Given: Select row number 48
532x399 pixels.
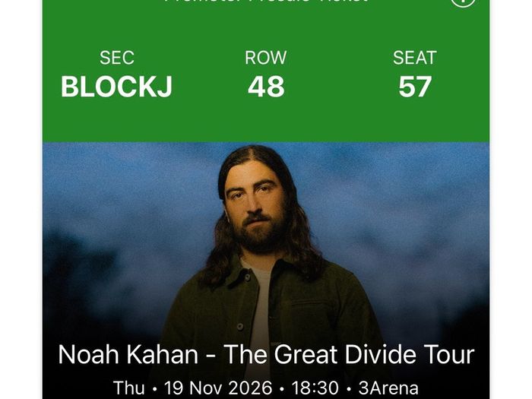Looking at the screenshot, I should click(x=266, y=87).
